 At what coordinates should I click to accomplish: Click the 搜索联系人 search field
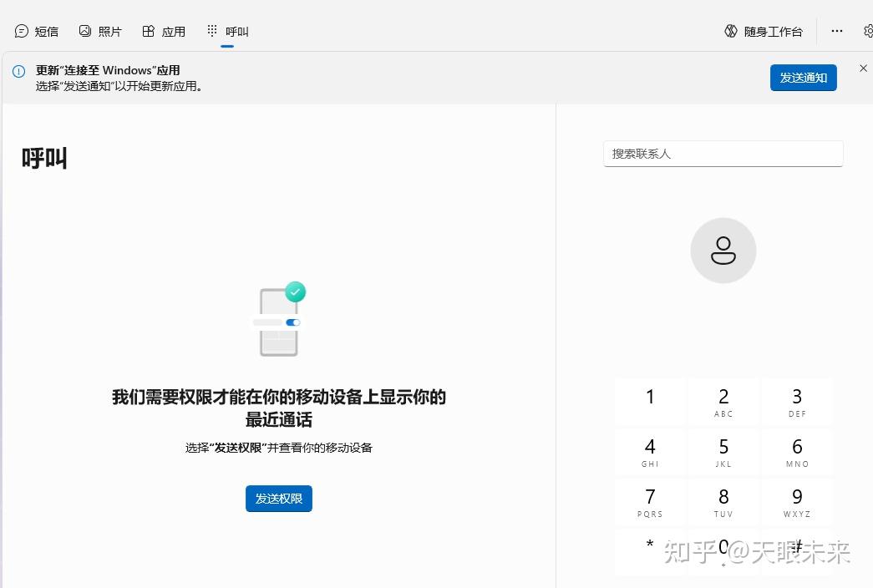point(723,154)
